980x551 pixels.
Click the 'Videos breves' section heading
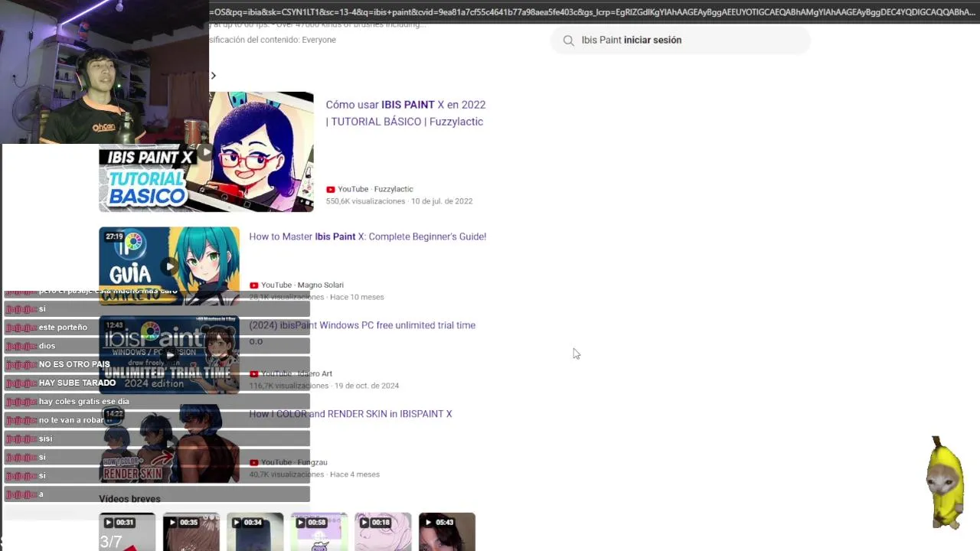coord(129,499)
